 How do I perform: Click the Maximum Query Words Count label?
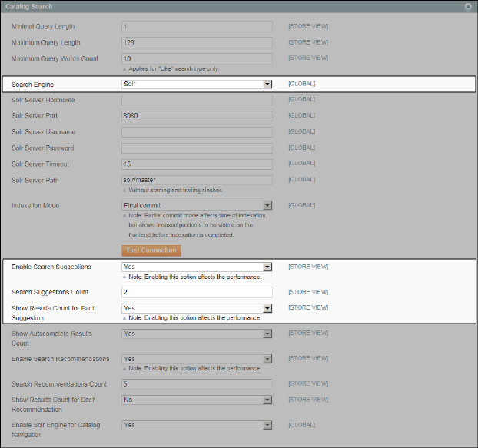55,59
